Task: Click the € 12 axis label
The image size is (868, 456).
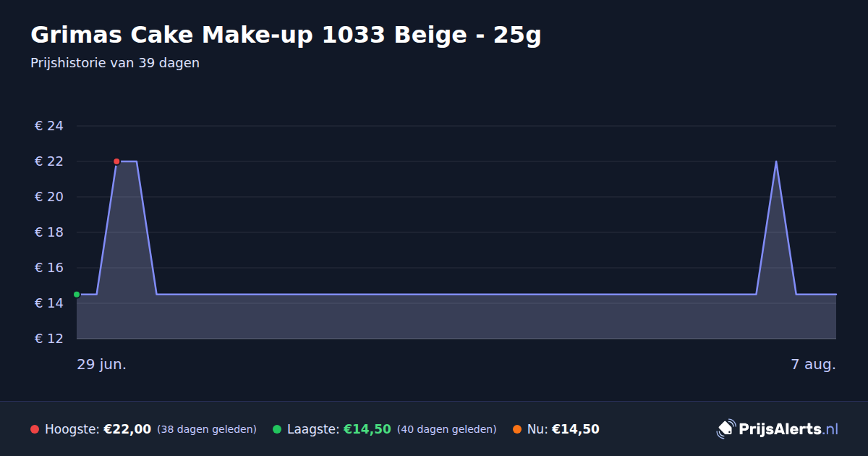Action: pos(49,339)
